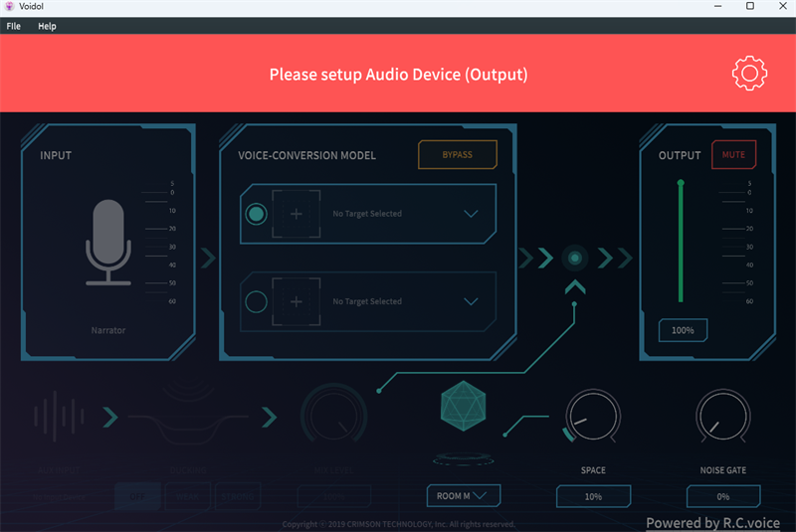Click the SPACE 10% value field

point(593,496)
